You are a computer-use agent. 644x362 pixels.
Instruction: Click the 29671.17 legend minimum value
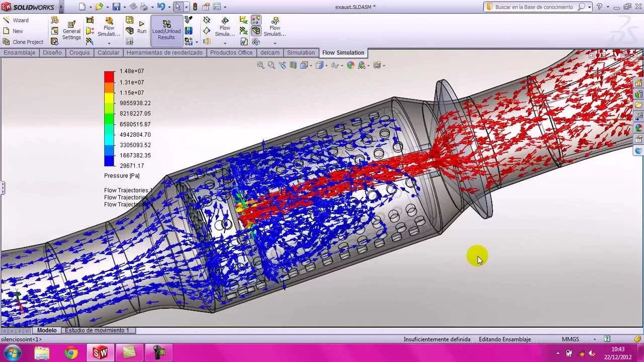132,166
